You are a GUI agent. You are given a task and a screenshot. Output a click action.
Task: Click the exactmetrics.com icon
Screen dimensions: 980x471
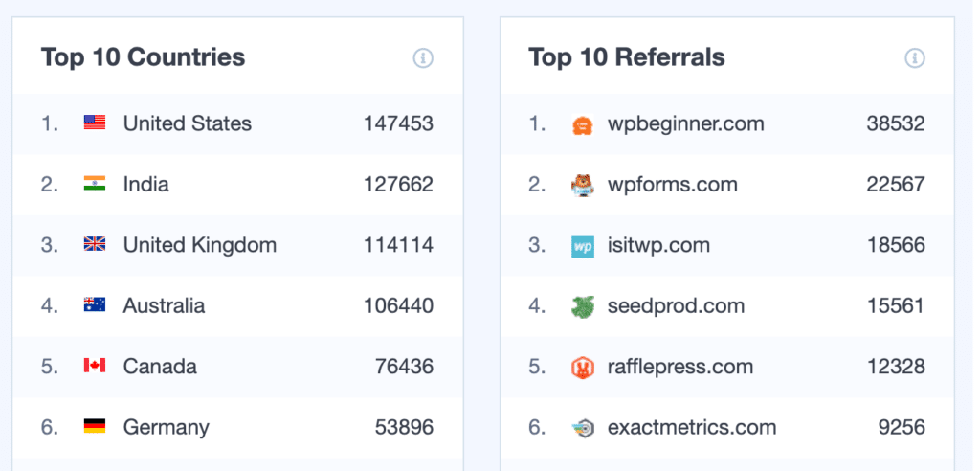(x=583, y=428)
